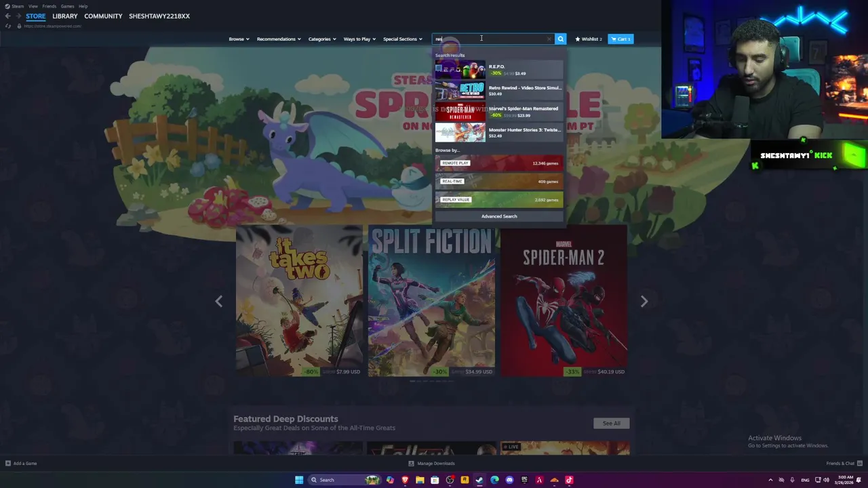Screen dimensions: 868x488
Task: Open the Wishlist link
Action: point(588,39)
